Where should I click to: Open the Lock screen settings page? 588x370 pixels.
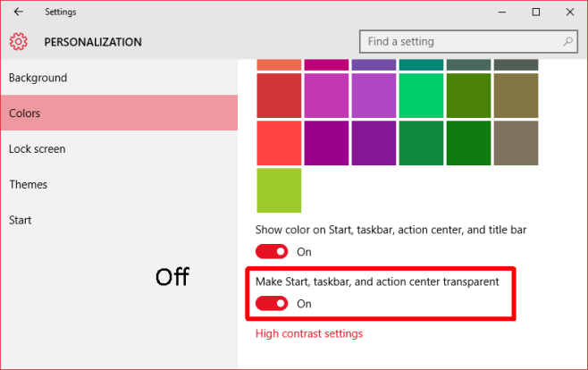coord(37,149)
